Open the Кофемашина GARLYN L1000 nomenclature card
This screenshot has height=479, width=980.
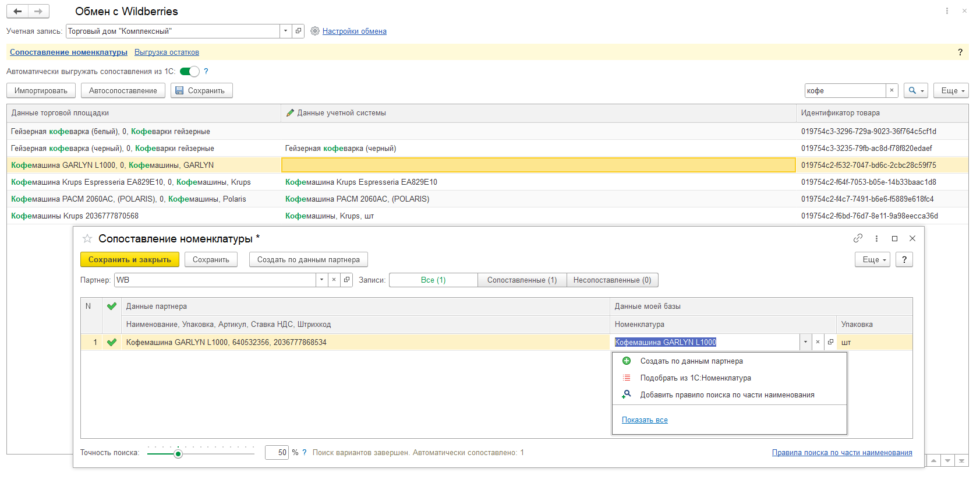point(830,342)
